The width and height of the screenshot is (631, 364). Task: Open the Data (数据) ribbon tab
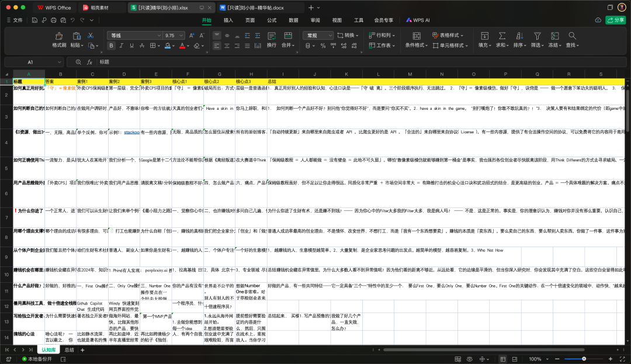294,20
